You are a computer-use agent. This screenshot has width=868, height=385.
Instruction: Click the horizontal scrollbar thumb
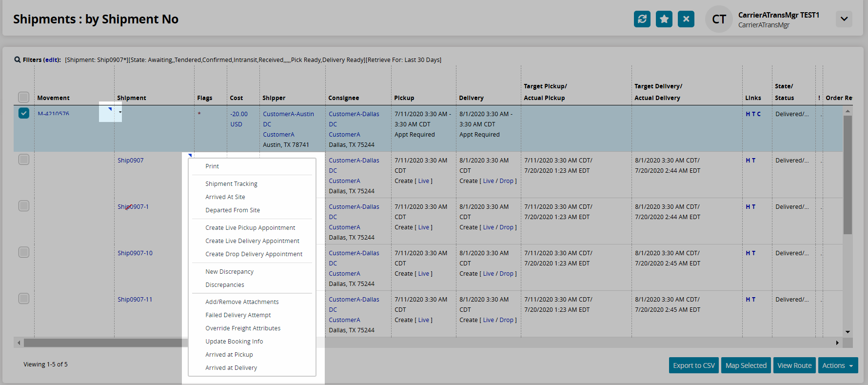click(102, 343)
